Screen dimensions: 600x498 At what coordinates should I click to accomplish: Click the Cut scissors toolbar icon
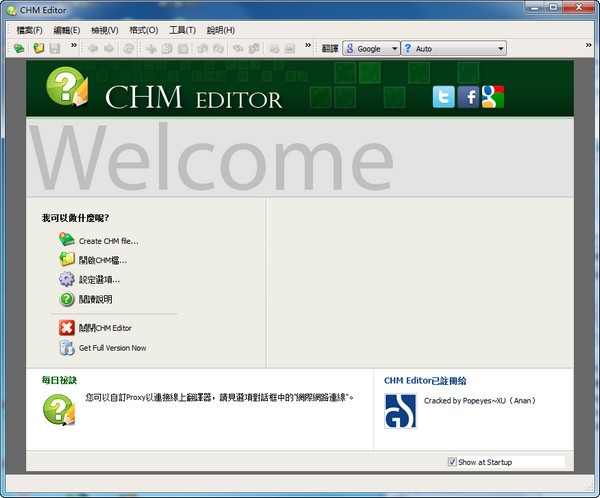[x=151, y=49]
